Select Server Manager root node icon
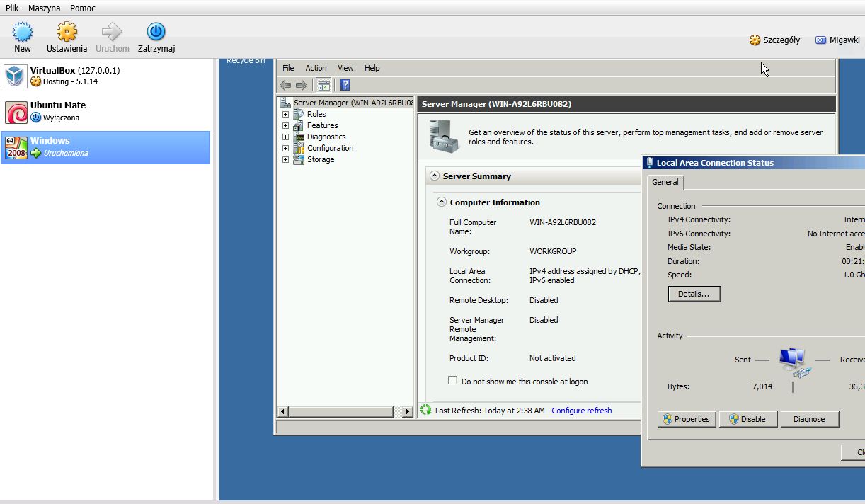865x504 pixels. tap(286, 103)
